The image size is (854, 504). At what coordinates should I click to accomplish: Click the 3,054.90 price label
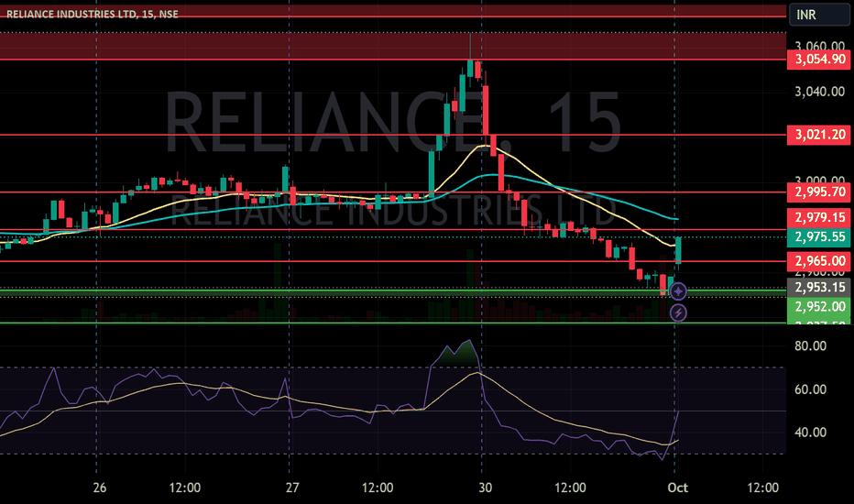(818, 60)
